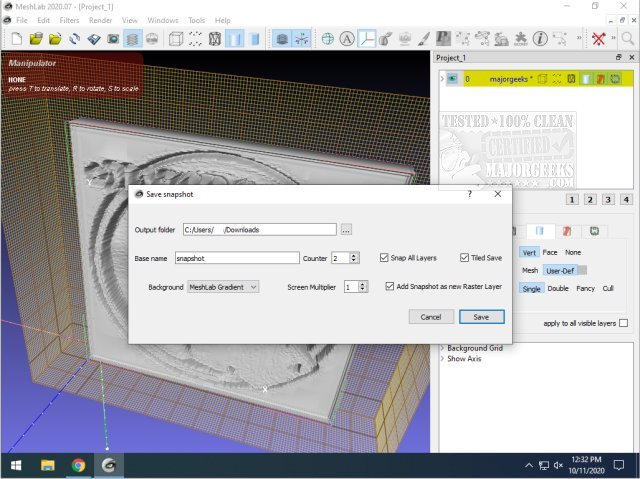Hide the majorgeeks layer with eye icon

452,78
